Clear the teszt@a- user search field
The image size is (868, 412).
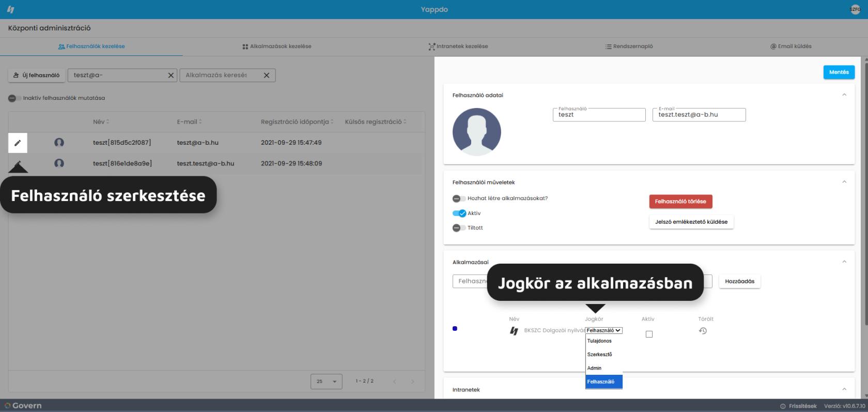coord(171,75)
